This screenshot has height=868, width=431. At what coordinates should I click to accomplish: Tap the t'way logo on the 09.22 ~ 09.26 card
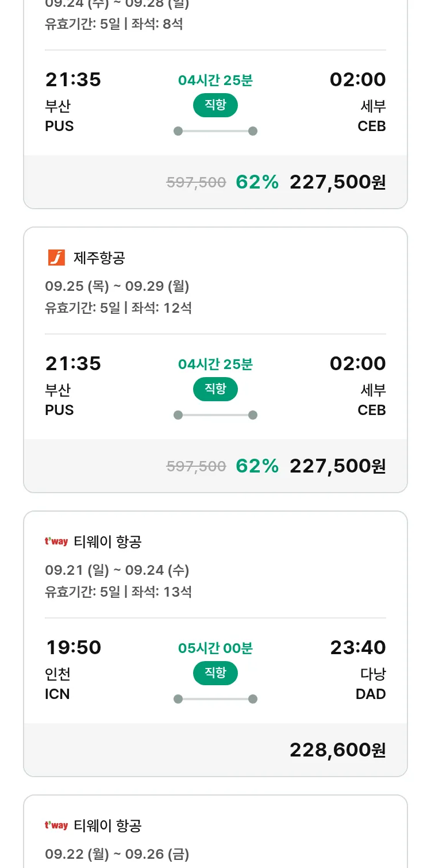[x=56, y=825]
